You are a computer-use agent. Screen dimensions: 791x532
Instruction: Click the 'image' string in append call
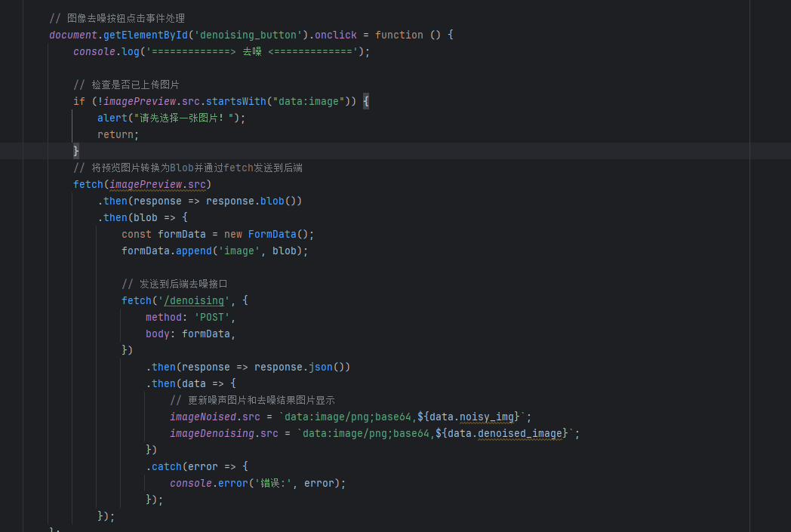pyautogui.click(x=239, y=251)
